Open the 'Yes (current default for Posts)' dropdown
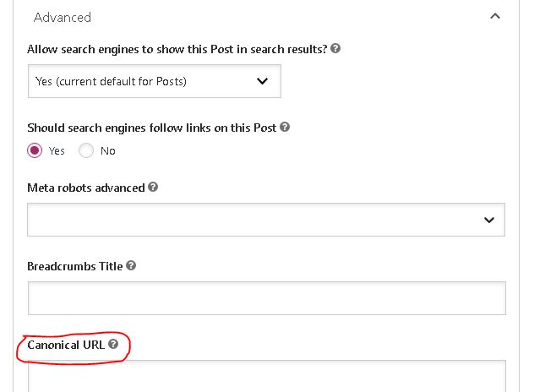The image size is (545, 392). coord(155,81)
